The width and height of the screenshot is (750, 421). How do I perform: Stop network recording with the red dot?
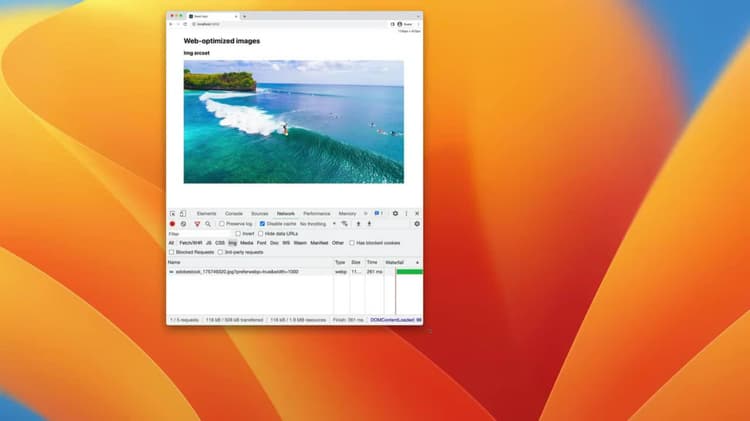tap(172, 224)
